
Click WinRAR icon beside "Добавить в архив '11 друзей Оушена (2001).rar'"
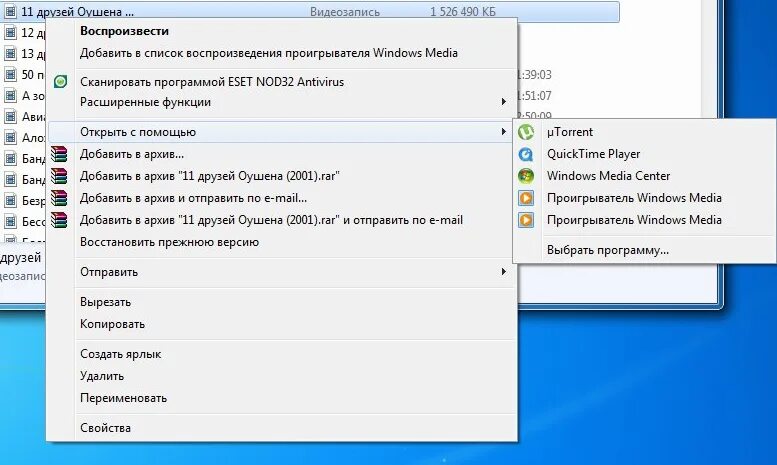[59, 176]
